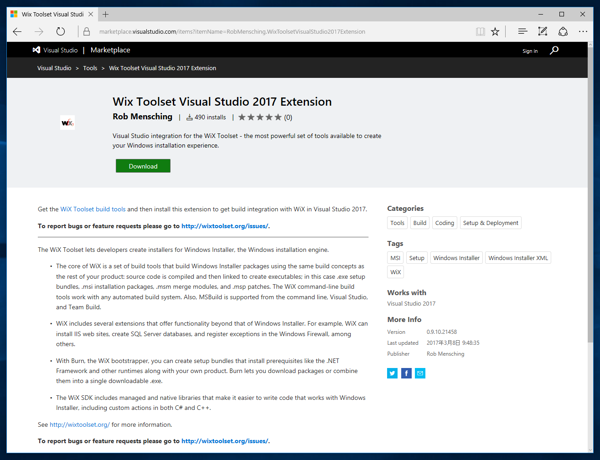Click the Share icon in toolbar
600x460 pixels.
point(563,31)
